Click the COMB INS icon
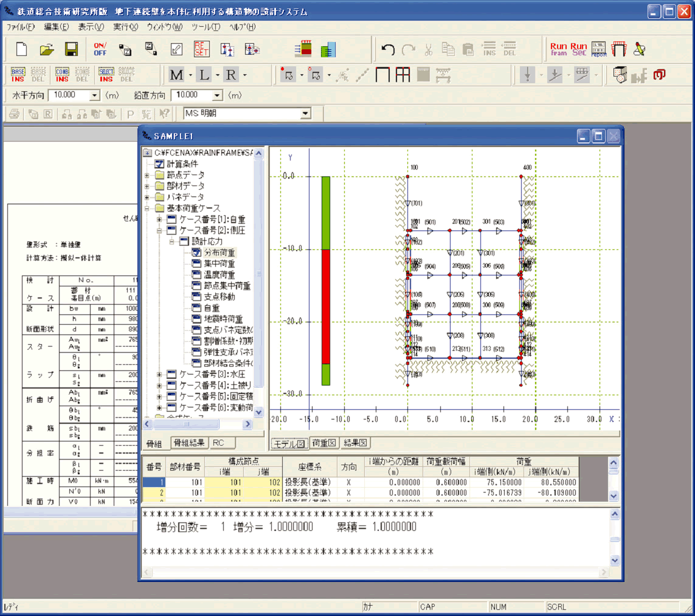The width and height of the screenshot is (695, 616). (62, 75)
